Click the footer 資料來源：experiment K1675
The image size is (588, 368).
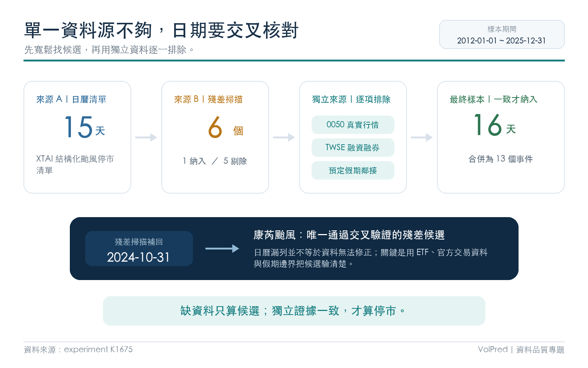78,350
